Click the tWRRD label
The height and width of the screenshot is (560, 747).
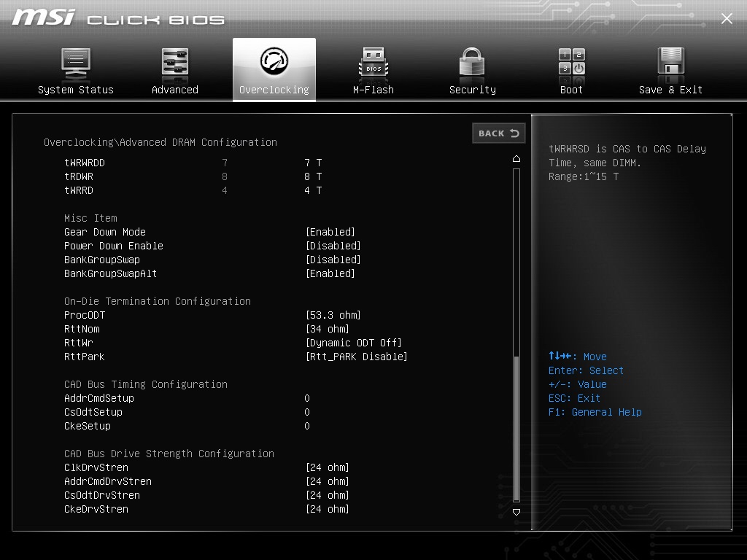79,190
